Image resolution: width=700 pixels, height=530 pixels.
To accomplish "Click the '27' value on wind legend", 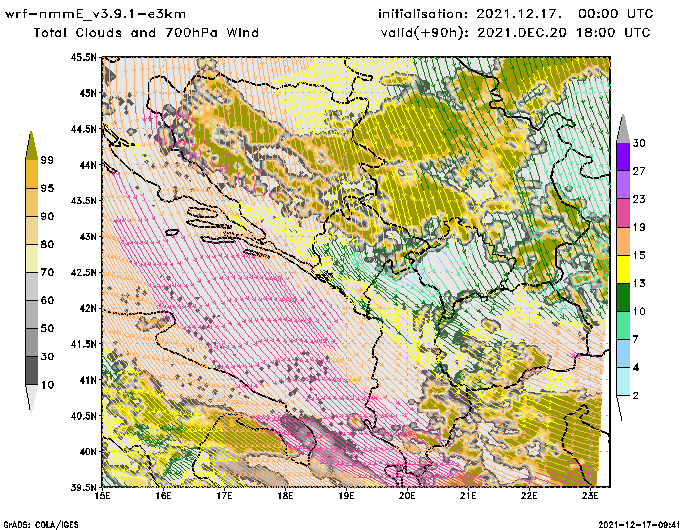I will click(639, 171).
